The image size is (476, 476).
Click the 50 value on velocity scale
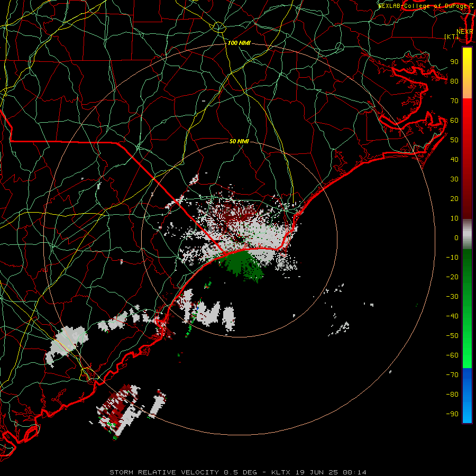click(x=454, y=140)
